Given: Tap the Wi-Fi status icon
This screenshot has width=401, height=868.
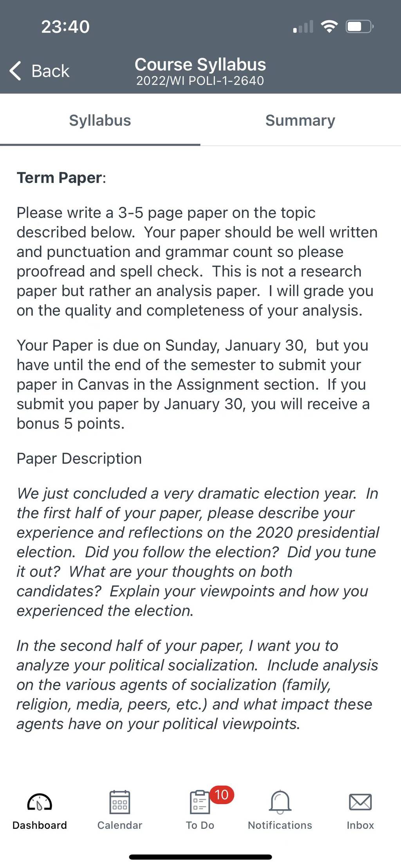Looking at the screenshot, I should (329, 26).
